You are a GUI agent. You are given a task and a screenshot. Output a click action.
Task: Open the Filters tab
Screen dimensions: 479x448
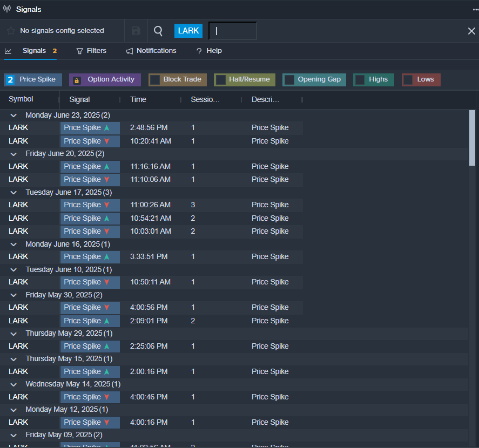(91, 51)
